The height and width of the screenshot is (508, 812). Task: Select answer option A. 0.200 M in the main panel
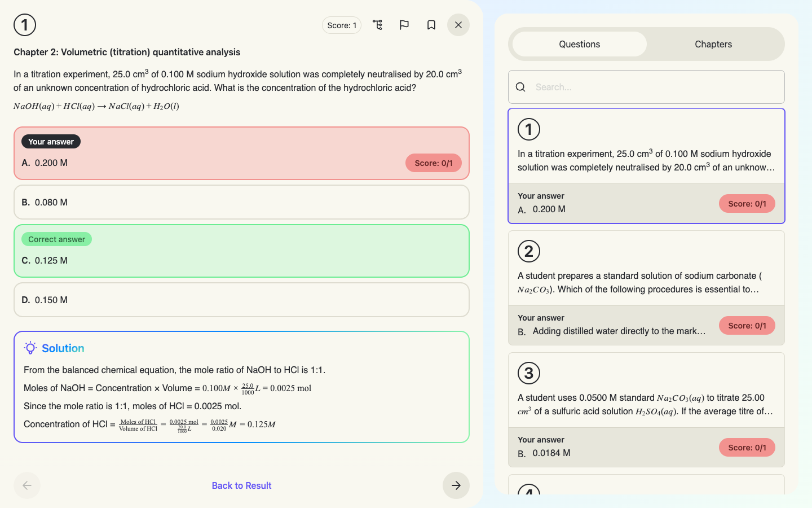coord(241,154)
